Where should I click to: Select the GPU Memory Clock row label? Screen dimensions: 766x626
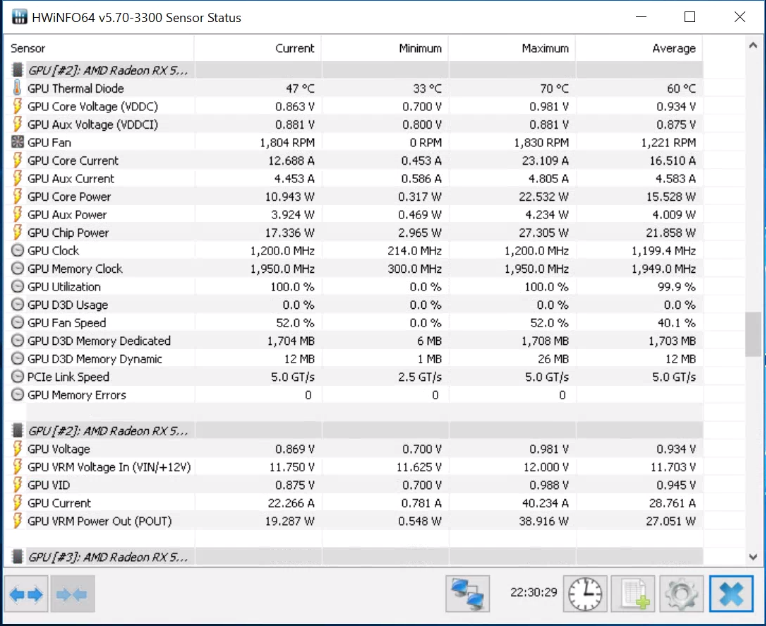tap(75, 269)
